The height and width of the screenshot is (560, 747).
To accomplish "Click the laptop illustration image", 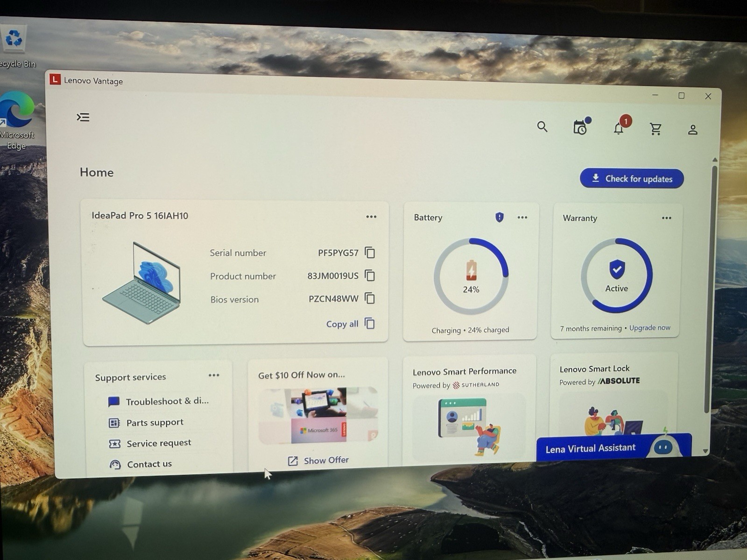I will (141, 283).
